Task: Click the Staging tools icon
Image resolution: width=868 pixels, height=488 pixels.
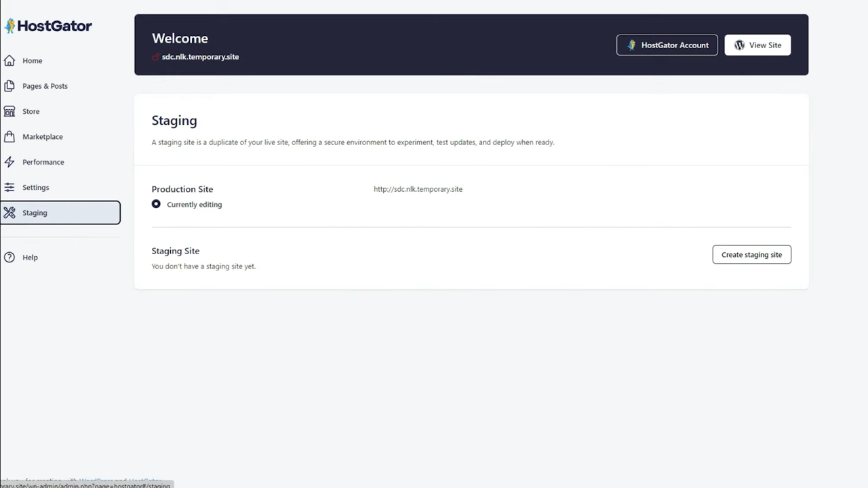Action: pos(9,213)
